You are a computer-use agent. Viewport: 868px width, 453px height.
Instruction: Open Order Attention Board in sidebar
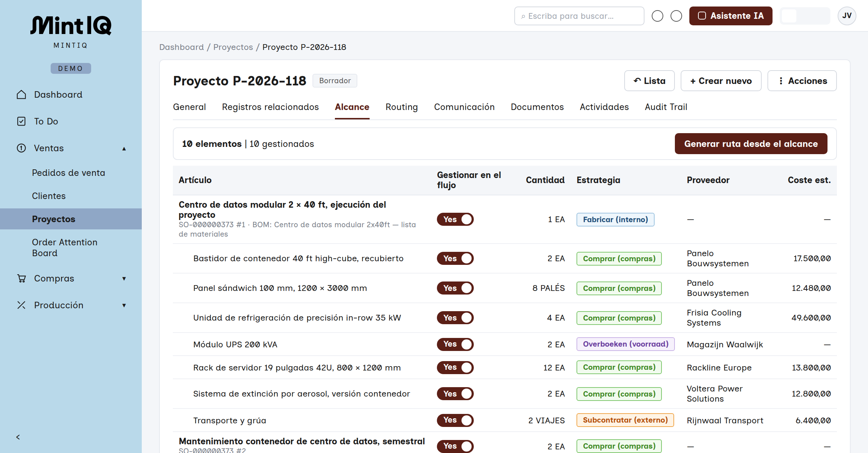(64, 247)
